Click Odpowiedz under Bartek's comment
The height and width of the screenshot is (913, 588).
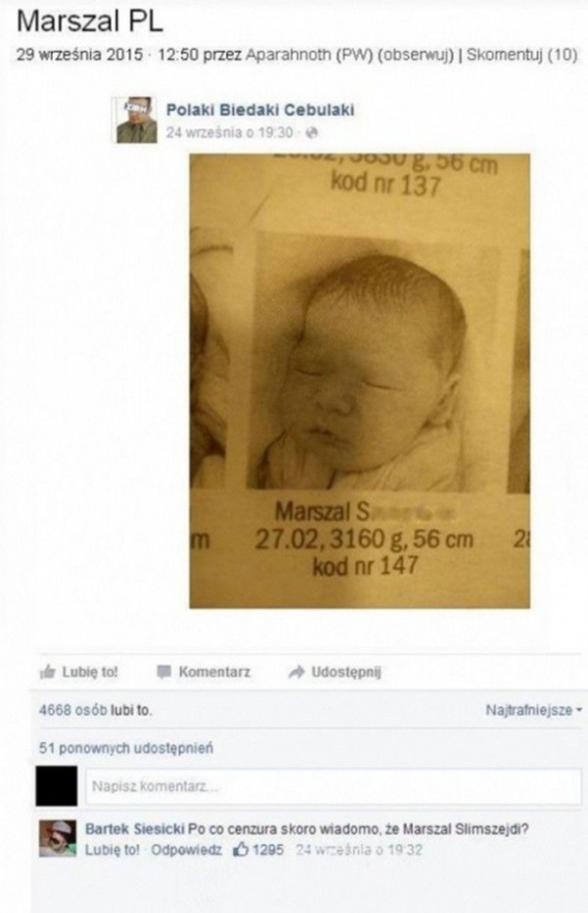186,849
